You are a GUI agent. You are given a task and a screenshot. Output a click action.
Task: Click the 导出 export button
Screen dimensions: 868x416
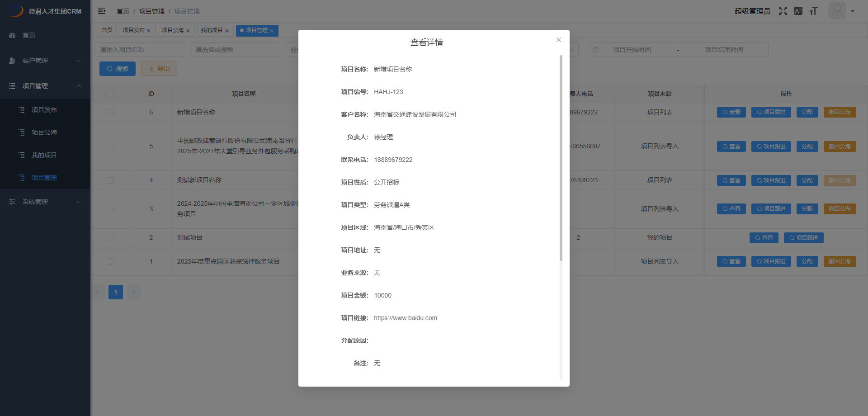(159, 69)
